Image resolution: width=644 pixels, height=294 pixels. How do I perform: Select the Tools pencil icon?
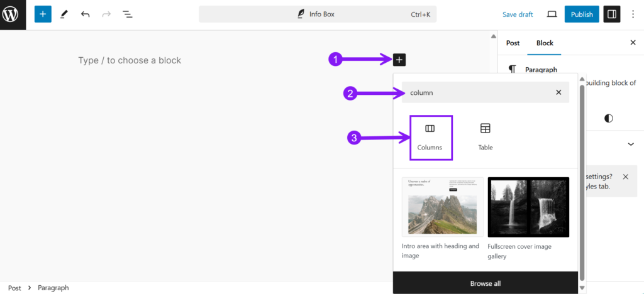(64, 14)
